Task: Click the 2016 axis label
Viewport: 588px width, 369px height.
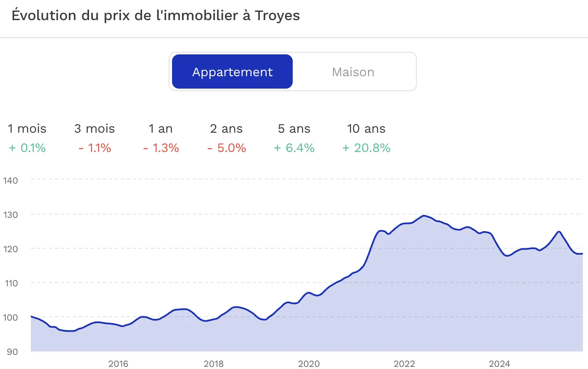Action: [119, 364]
